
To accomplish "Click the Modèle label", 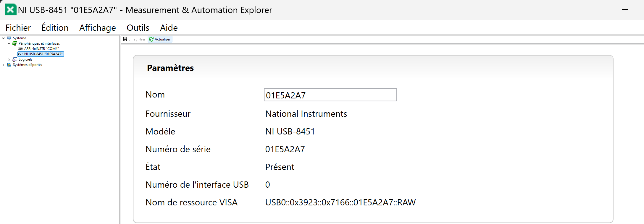I will click(x=160, y=132).
